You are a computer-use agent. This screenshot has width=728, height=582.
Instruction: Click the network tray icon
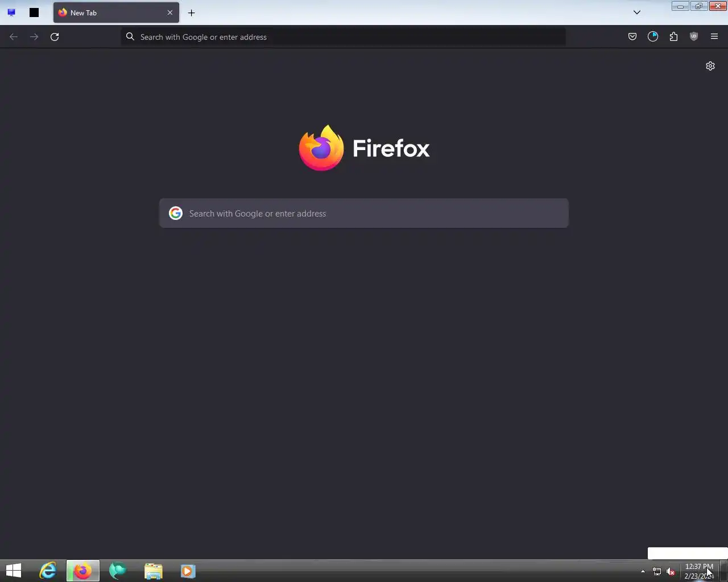pos(657,572)
